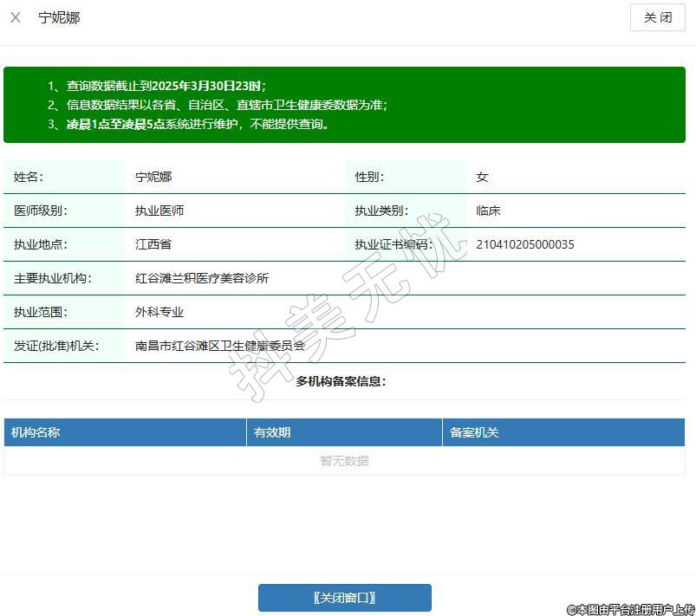Click the blue 【关闭窗口】 button
This screenshot has height=616, width=696.
[344, 598]
